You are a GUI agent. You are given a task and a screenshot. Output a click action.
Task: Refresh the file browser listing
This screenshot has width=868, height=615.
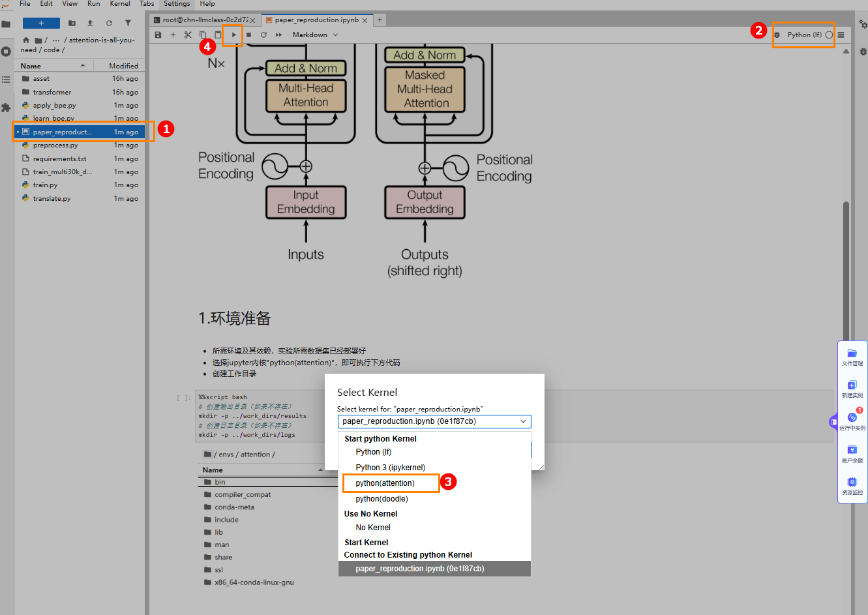coord(109,23)
